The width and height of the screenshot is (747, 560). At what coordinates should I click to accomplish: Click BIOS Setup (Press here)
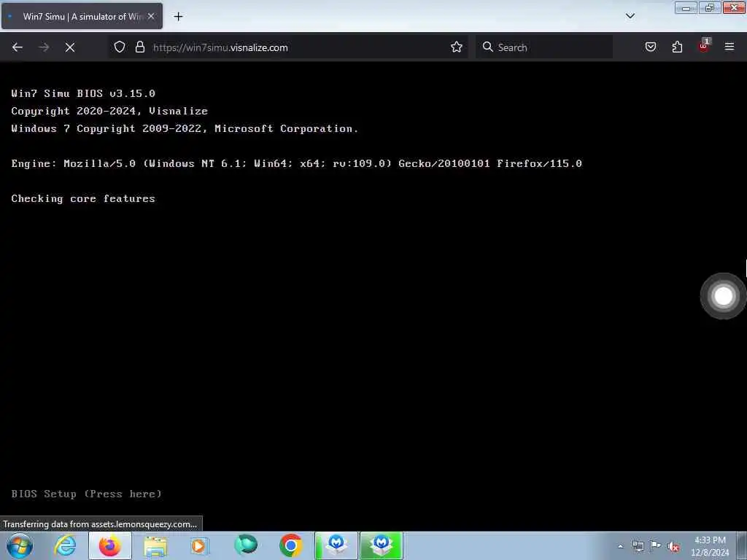[x=87, y=494]
